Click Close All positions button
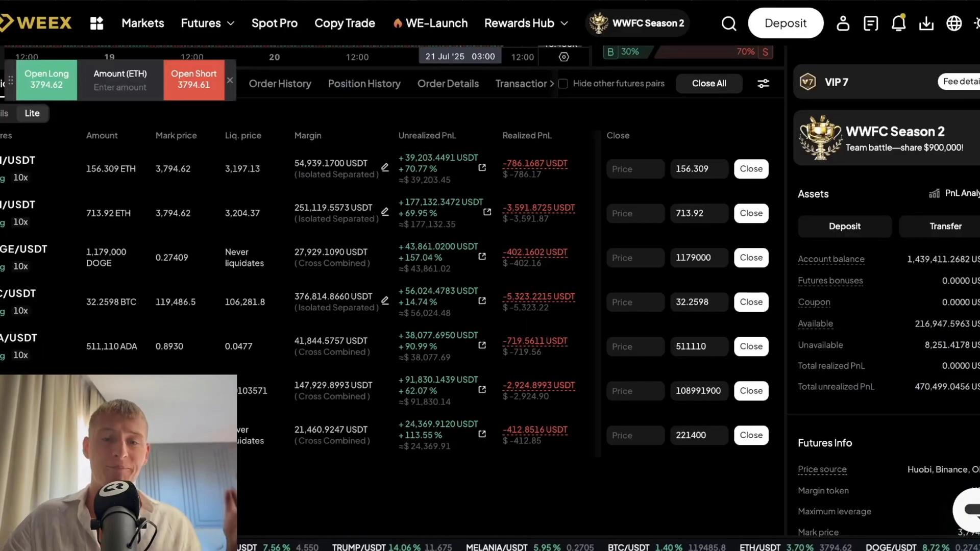The image size is (980, 551). (709, 83)
